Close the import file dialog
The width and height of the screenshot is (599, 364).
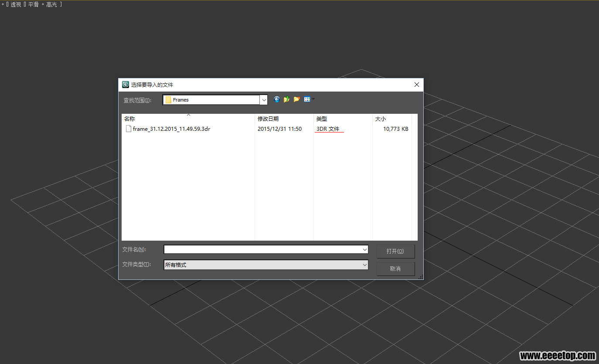tap(417, 85)
